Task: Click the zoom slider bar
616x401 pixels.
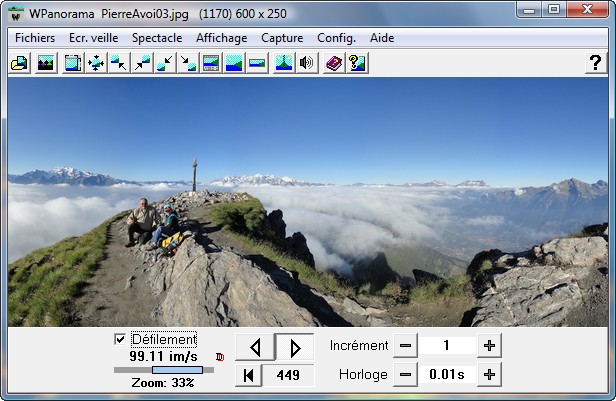Action: pyautogui.click(x=163, y=370)
